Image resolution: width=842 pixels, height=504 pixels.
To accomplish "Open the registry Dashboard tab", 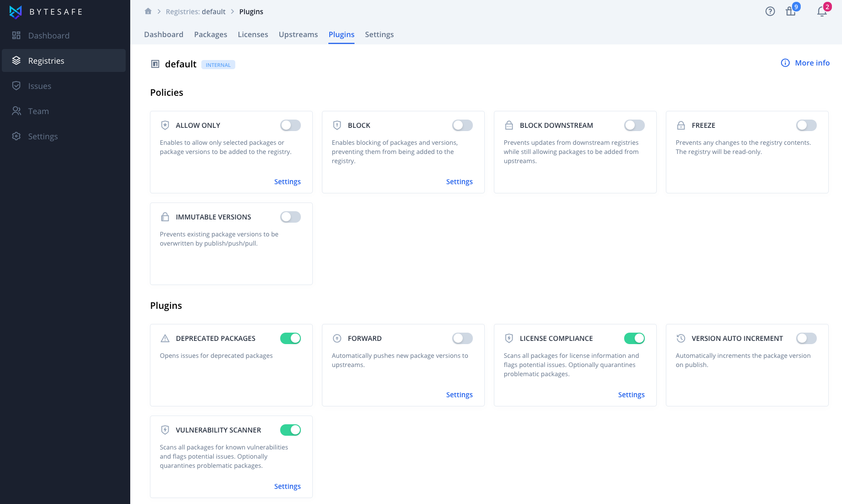I will click(164, 34).
